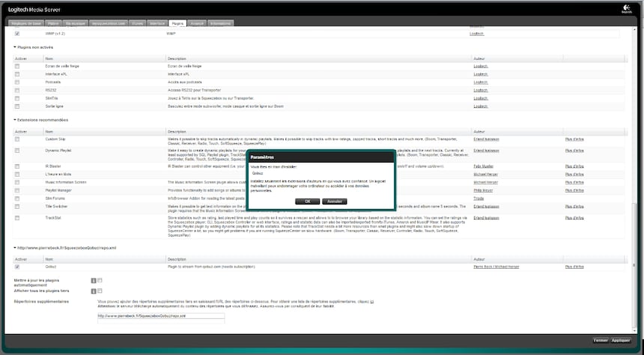Viewport: 644px width, 355px height.
Task: Click the Nom column header in Plugins non activés
Action: click(105, 59)
